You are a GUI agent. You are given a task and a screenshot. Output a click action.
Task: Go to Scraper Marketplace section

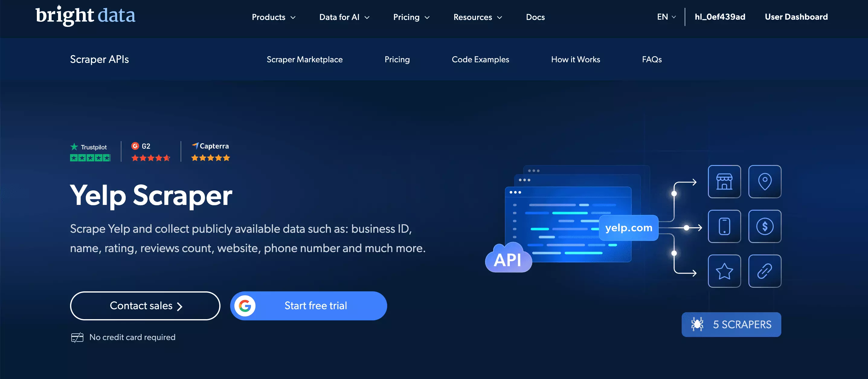(x=305, y=59)
